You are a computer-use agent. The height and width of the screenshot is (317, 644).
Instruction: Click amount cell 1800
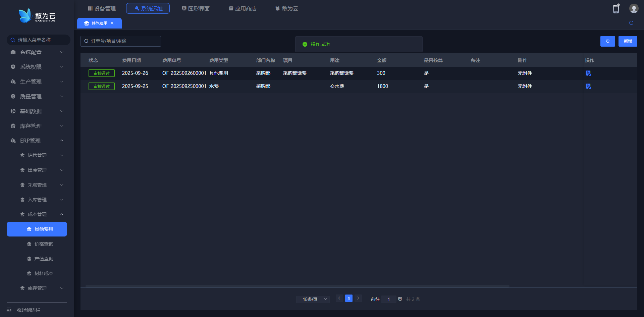pos(382,86)
